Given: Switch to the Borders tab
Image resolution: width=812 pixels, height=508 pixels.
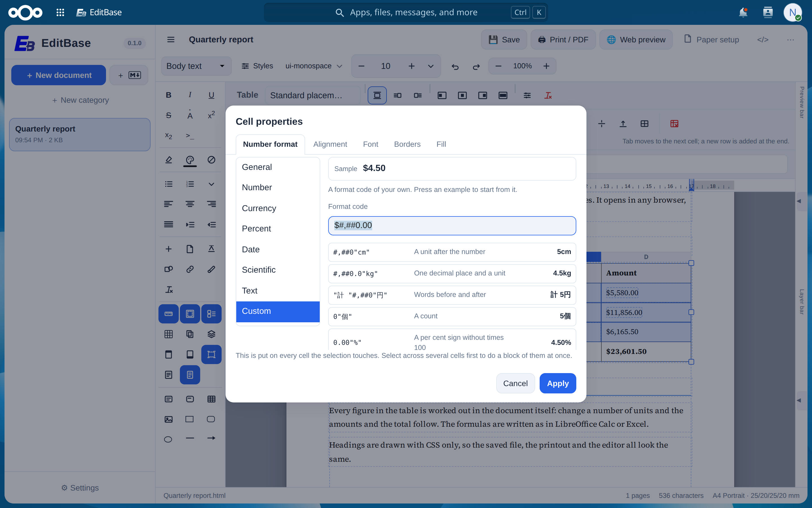Looking at the screenshot, I should [407, 144].
